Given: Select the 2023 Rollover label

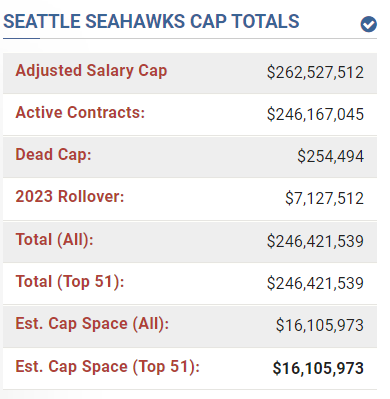Looking at the screenshot, I should 70,196.
